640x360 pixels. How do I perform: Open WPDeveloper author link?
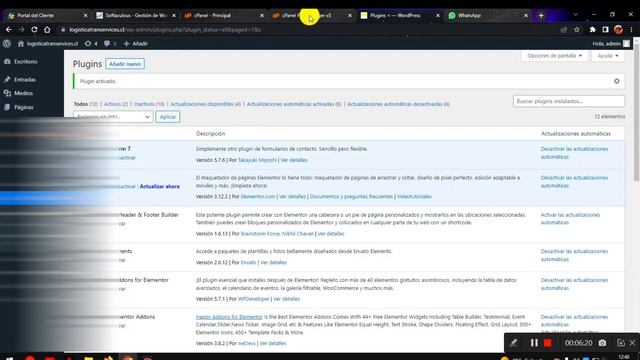(x=253, y=299)
